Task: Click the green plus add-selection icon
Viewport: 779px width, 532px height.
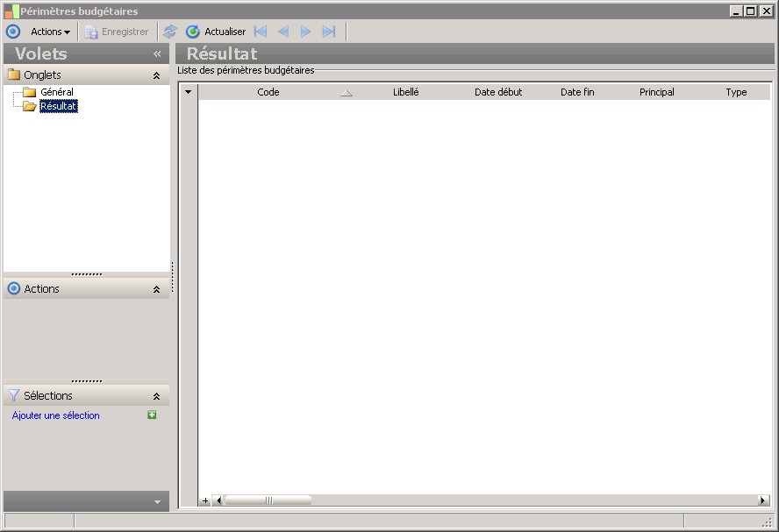Action: 152,415
